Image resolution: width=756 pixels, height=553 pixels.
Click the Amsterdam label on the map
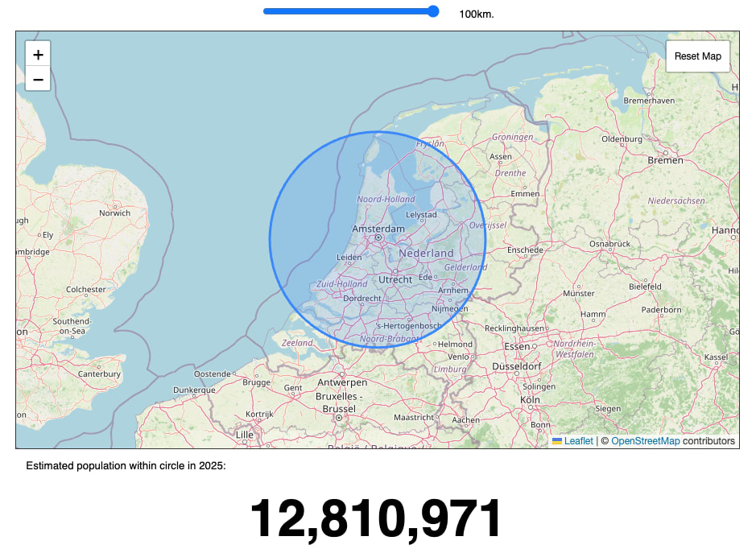pos(378,229)
